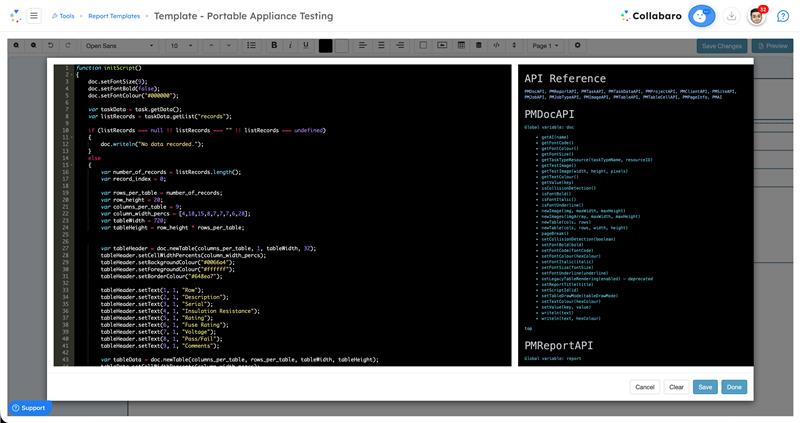Image resolution: width=800 pixels, height=423 pixels.
Task: Jump to PMPageInfo in the API index
Action: coord(695,97)
